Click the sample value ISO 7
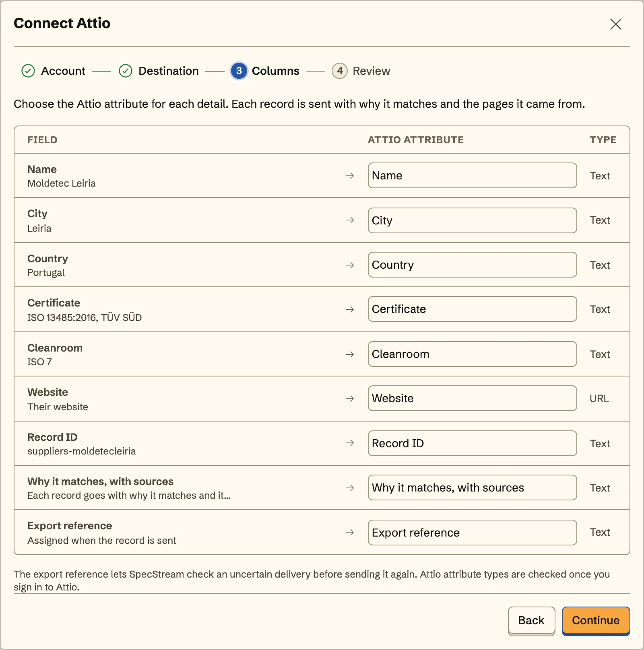The image size is (644, 650). pos(39,362)
